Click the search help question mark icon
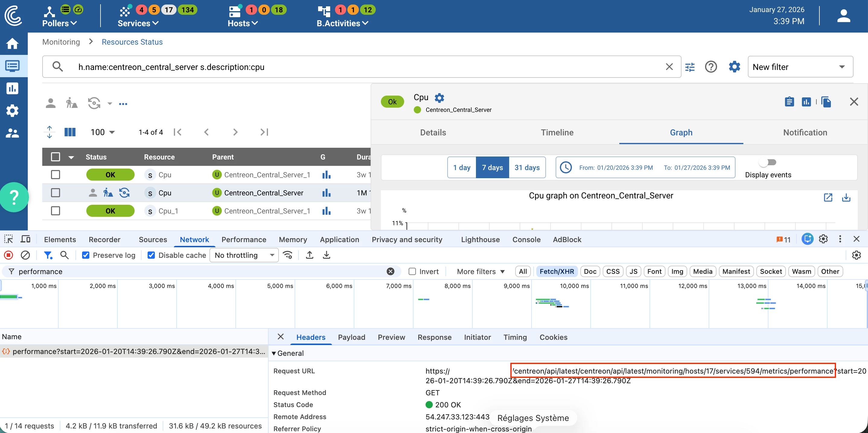 (711, 67)
